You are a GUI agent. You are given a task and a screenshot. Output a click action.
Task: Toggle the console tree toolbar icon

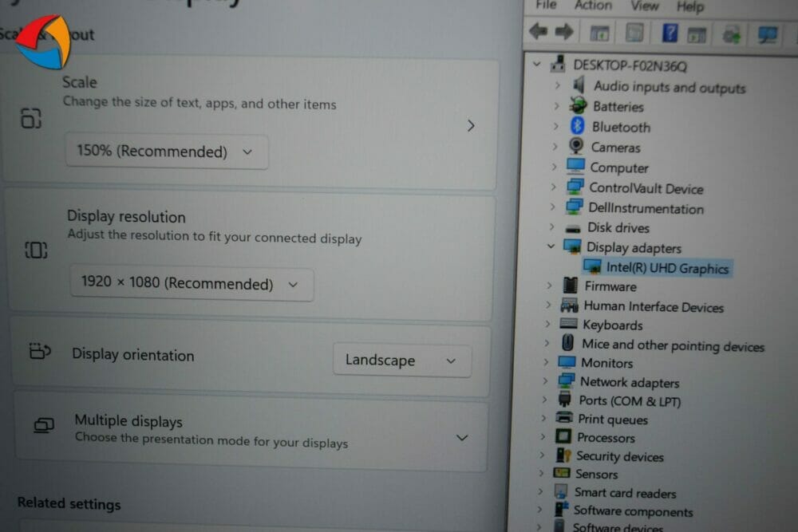[x=599, y=33]
